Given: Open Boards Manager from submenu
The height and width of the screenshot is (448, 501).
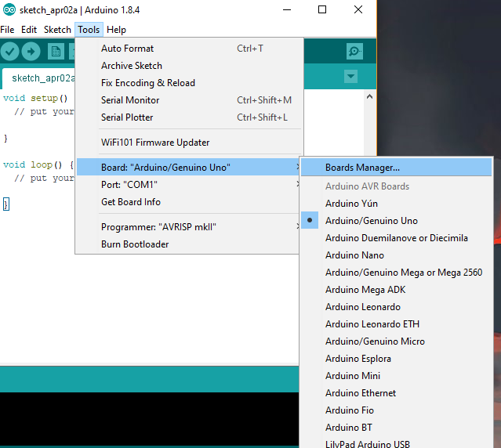Looking at the screenshot, I should pos(362,168).
